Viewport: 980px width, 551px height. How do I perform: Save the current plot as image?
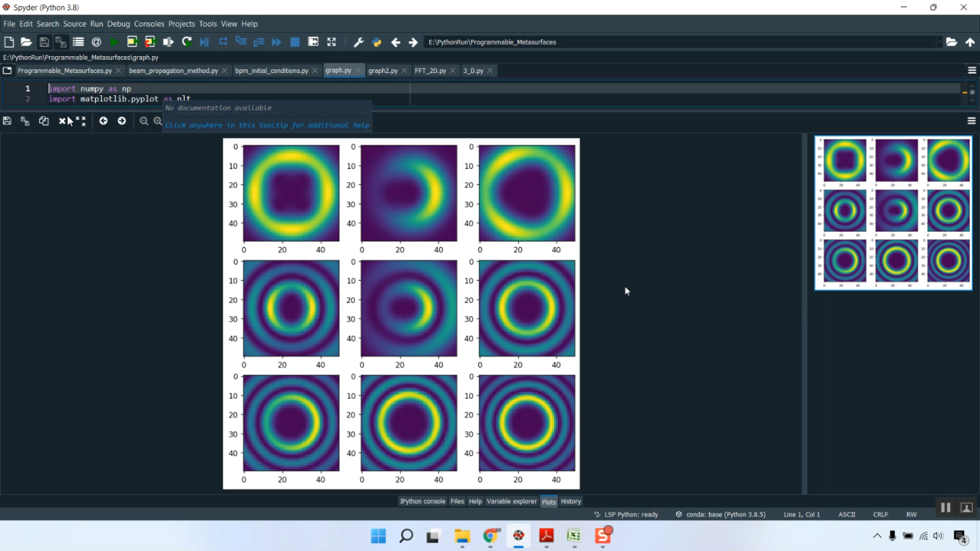(7, 121)
